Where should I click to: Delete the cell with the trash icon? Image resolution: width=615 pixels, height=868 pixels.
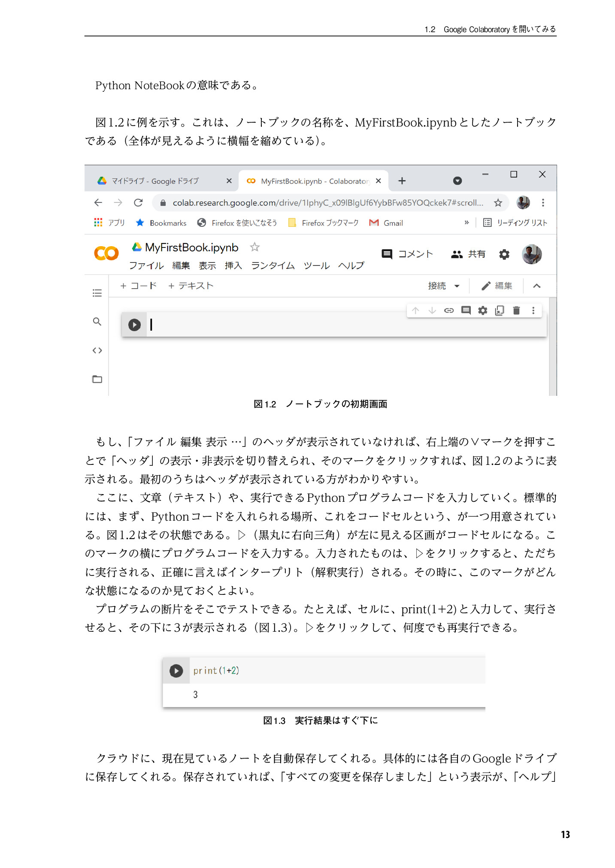pos(516,310)
